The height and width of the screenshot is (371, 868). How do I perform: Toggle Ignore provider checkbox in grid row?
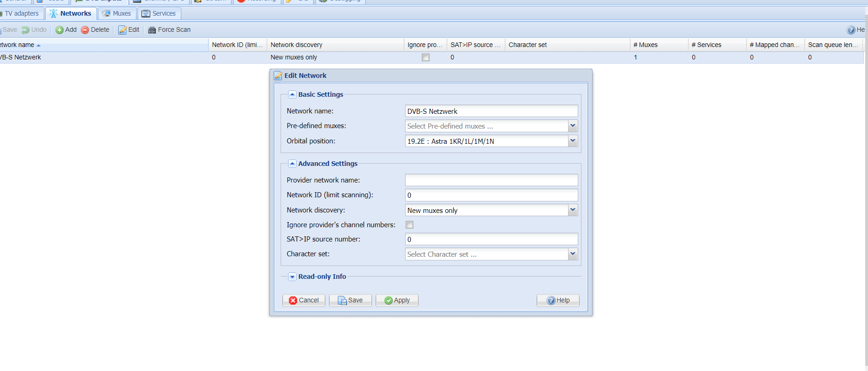point(425,58)
